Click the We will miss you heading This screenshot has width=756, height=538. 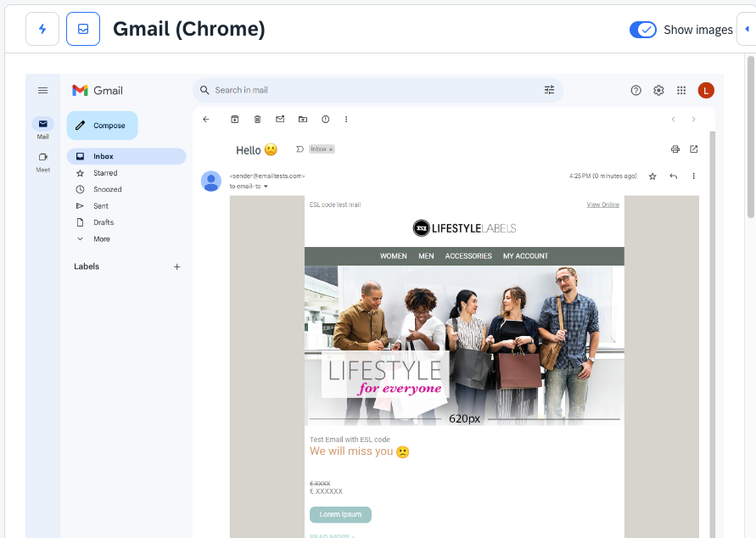pyautogui.click(x=359, y=451)
